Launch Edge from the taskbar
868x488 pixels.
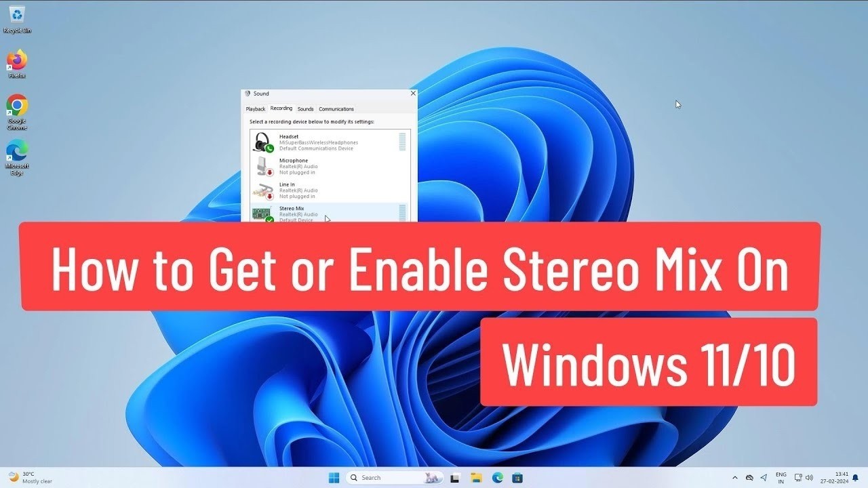click(497, 478)
